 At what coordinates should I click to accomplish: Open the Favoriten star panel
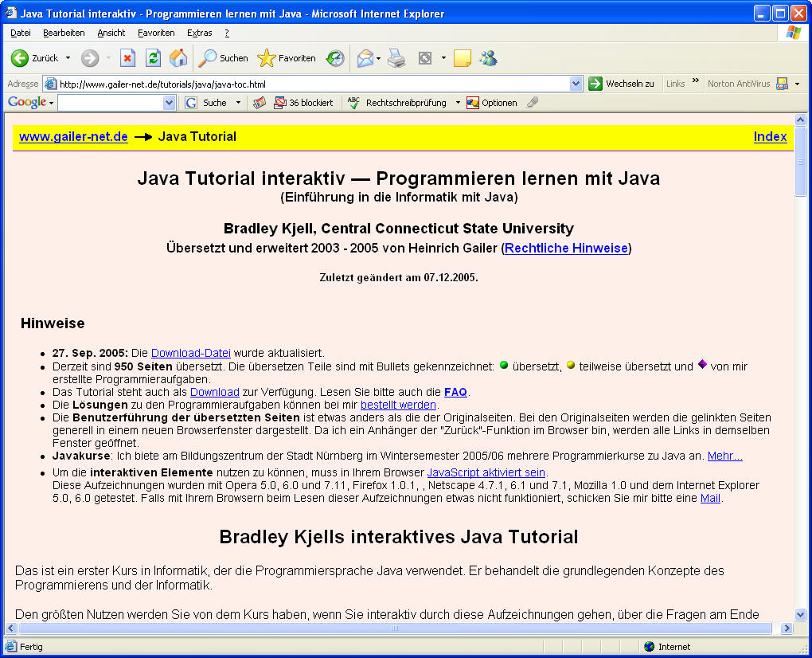tap(287, 58)
